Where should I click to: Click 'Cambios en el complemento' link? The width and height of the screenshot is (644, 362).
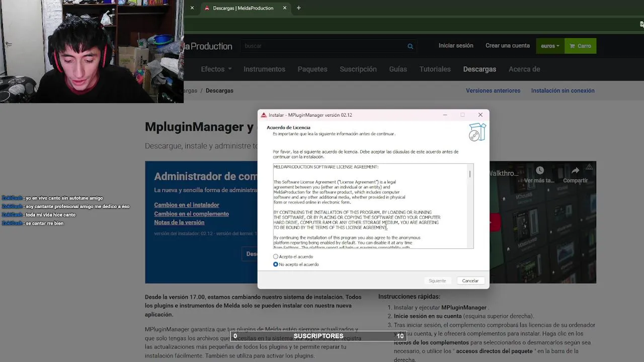(191, 214)
